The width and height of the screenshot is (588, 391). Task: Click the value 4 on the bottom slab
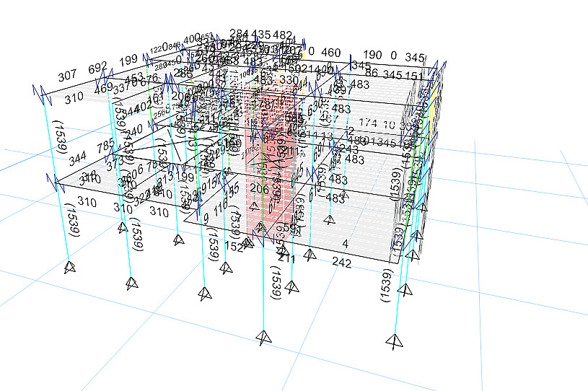coord(346,245)
